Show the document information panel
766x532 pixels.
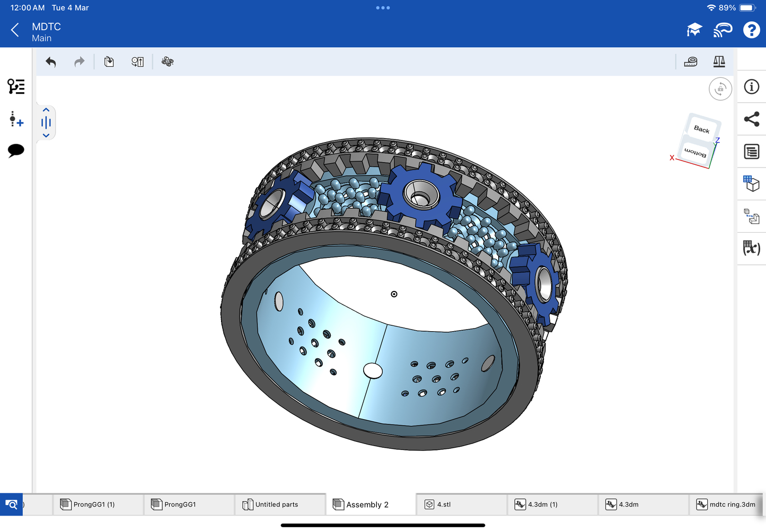pyautogui.click(x=751, y=87)
